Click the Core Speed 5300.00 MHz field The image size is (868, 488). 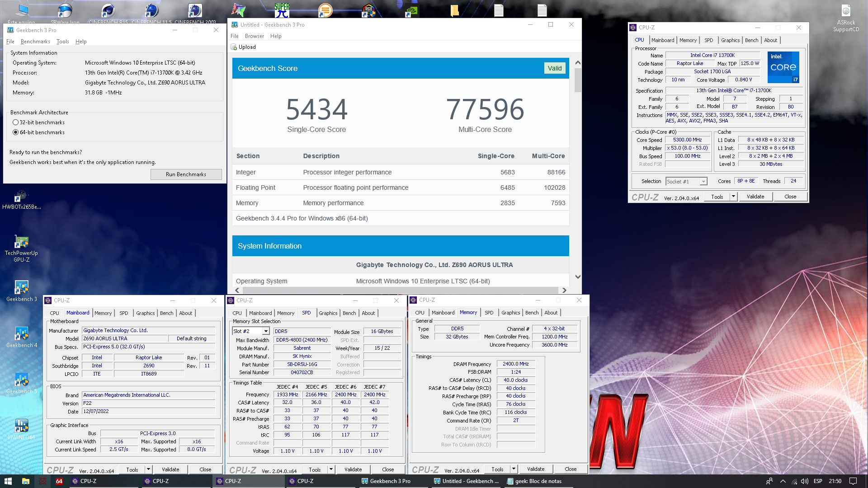tap(687, 140)
